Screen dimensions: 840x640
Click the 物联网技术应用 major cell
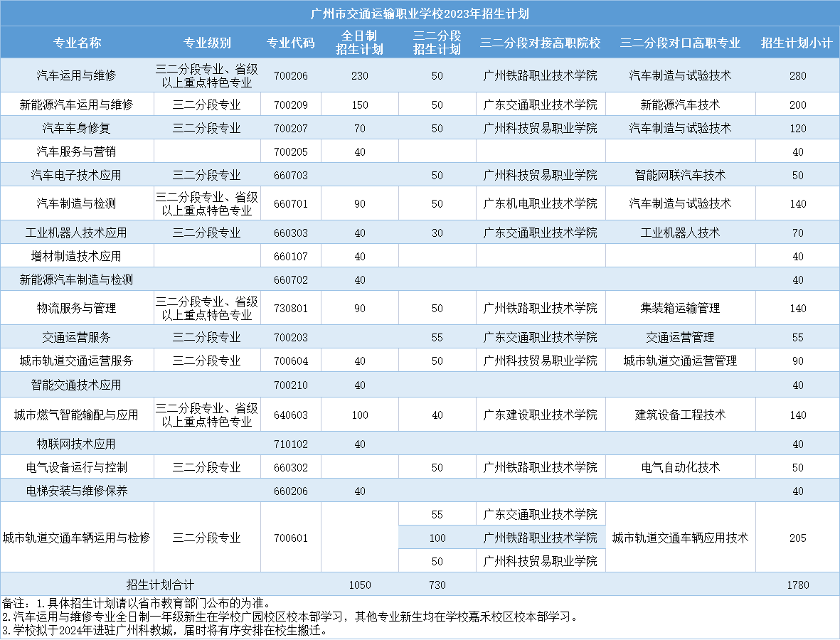[x=77, y=444]
